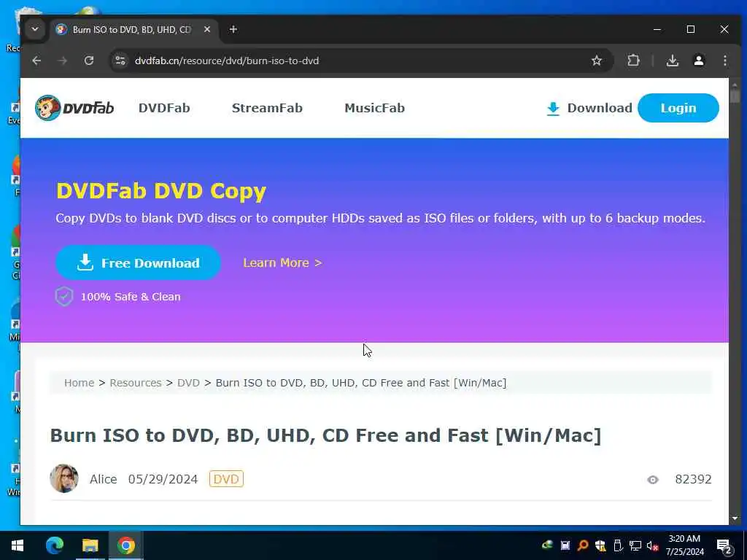Click the browser back arrow
The image size is (747, 560).
[36, 61]
